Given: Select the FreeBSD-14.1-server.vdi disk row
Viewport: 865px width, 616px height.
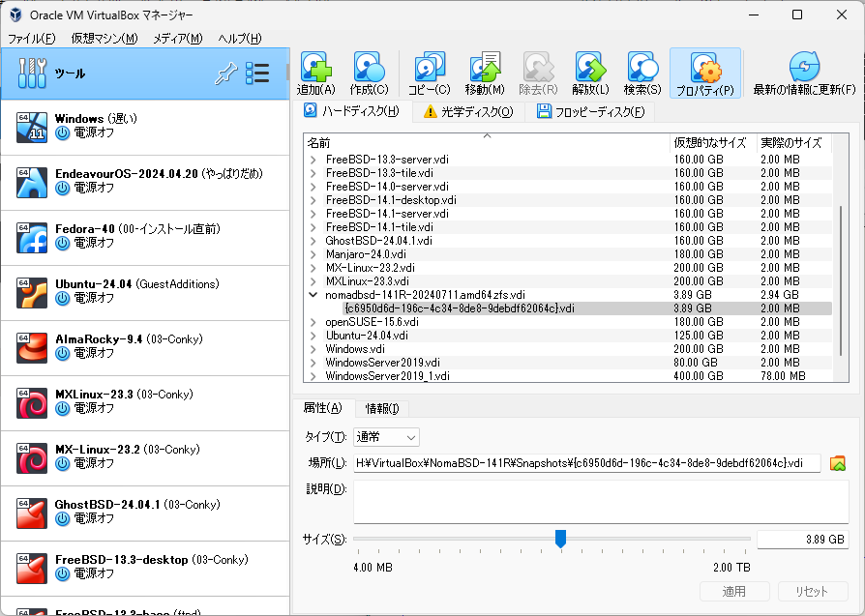Looking at the screenshot, I should click(x=568, y=214).
